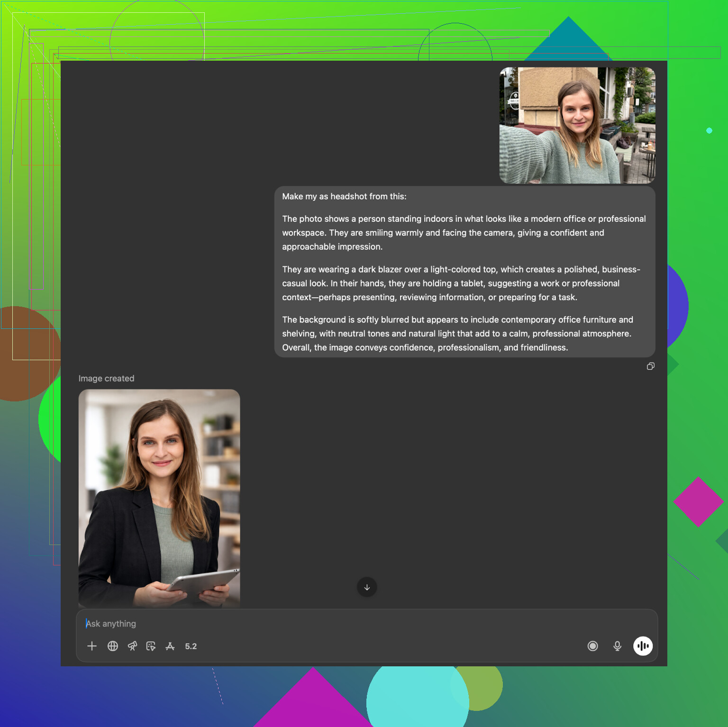The height and width of the screenshot is (727, 728).
Task: Click the paragraph about softly blurred background
Action: pyautogui.click(x=457, y=334)
